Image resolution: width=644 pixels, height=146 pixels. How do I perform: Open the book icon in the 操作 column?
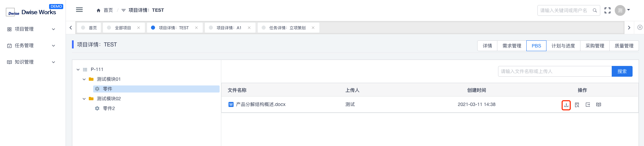[x=599, y=105]
